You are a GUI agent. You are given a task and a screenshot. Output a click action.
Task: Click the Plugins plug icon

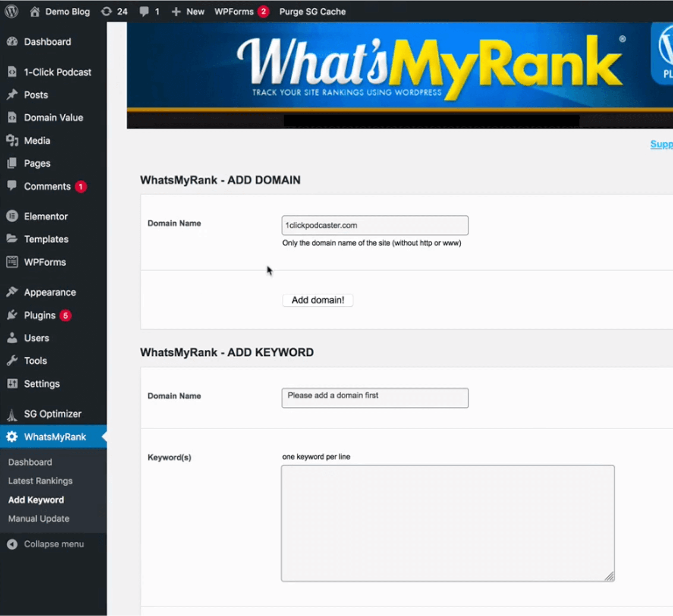[12, 315]
